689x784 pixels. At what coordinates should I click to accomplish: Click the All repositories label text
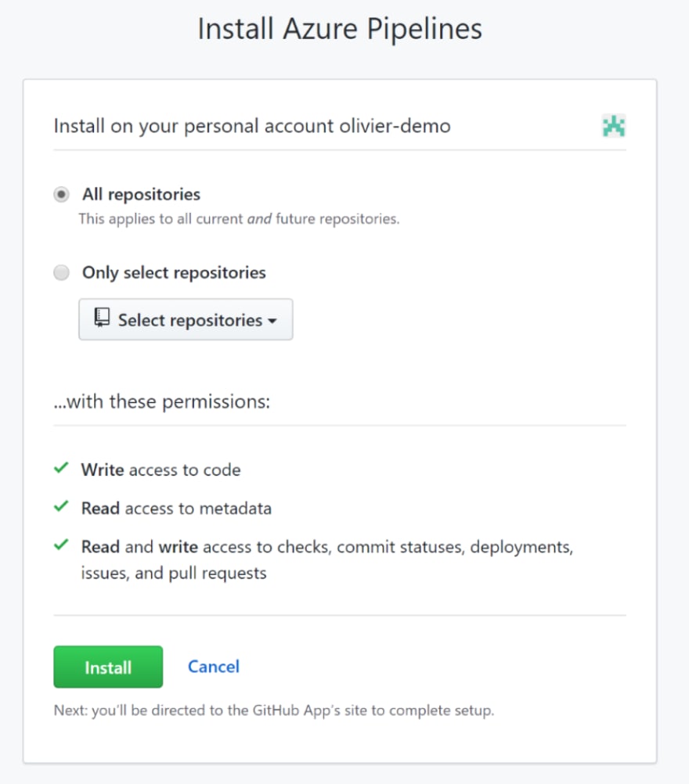point(141,195)
